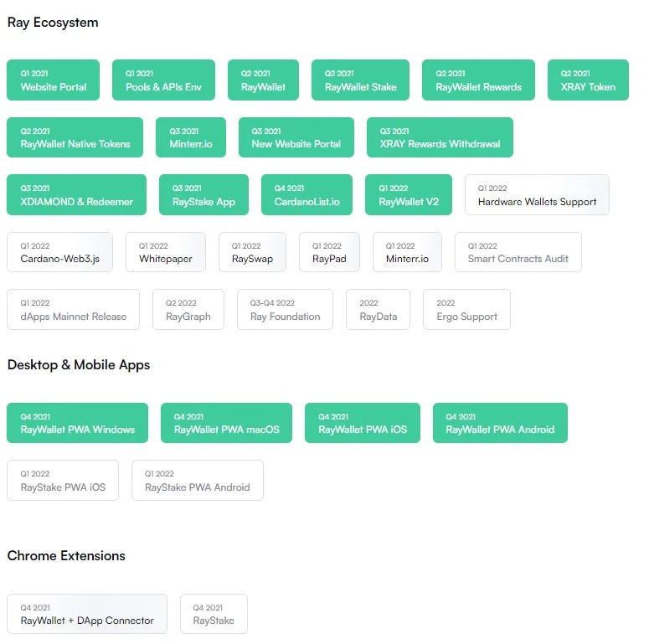Click the RayData card

(378, 310)
